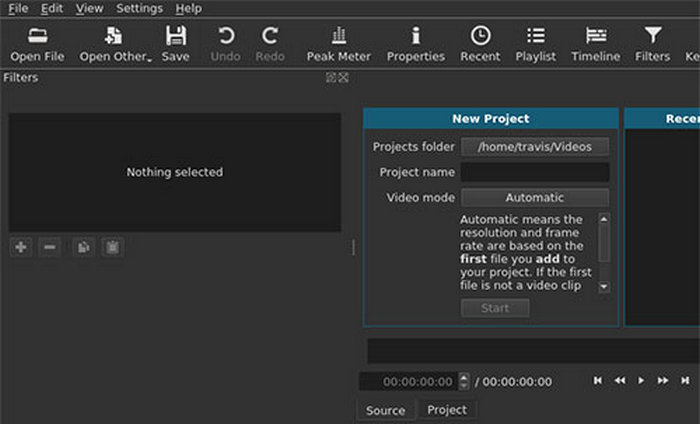Image resolution: width=700 pixels, height=424 pixels.
Task: Show the Playlist panel
Action: click(536, 44)
